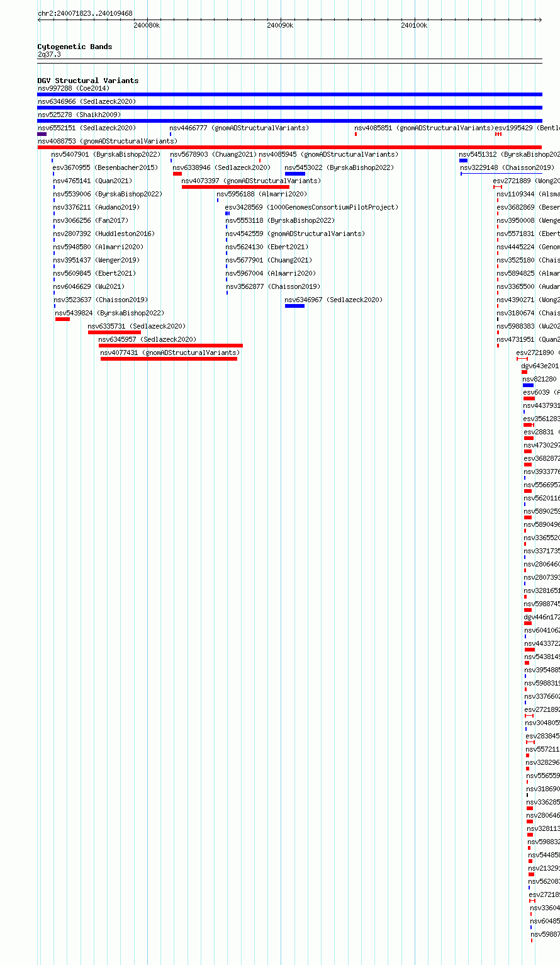
Task: Select the dgv643e201 variant label
Action: (x=540, y=366)
